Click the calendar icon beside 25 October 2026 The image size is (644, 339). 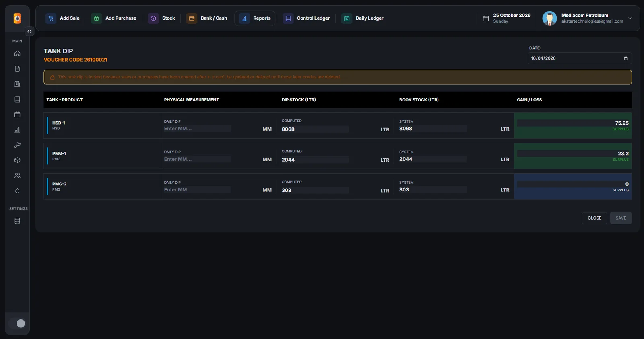pos(486,18)
